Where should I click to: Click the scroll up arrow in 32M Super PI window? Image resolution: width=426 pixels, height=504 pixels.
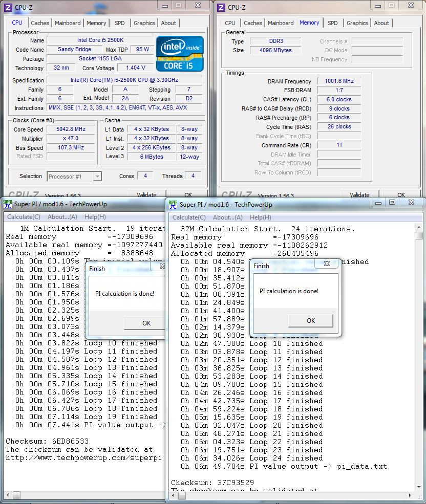(x=419, y=227)
